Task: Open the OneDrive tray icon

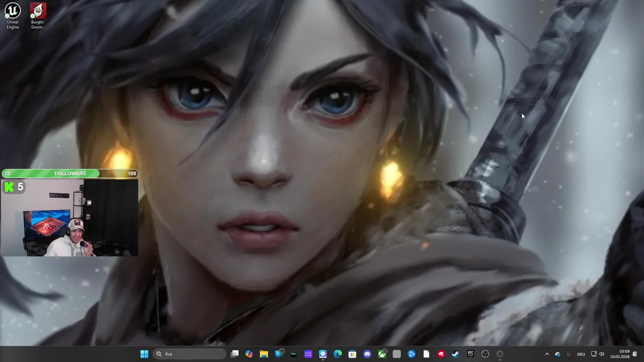Action: (x=557, y=354)
